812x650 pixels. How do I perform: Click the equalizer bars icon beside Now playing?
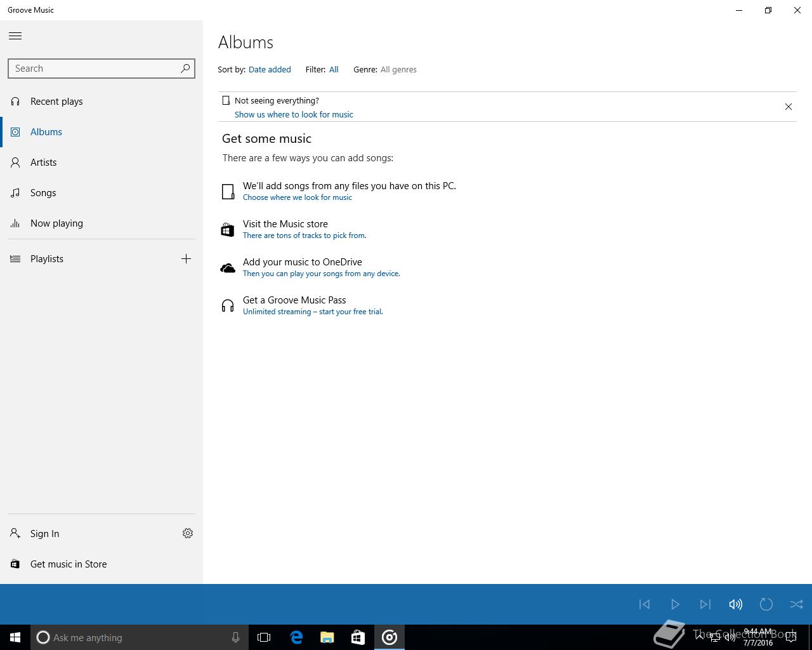(15, 223)
